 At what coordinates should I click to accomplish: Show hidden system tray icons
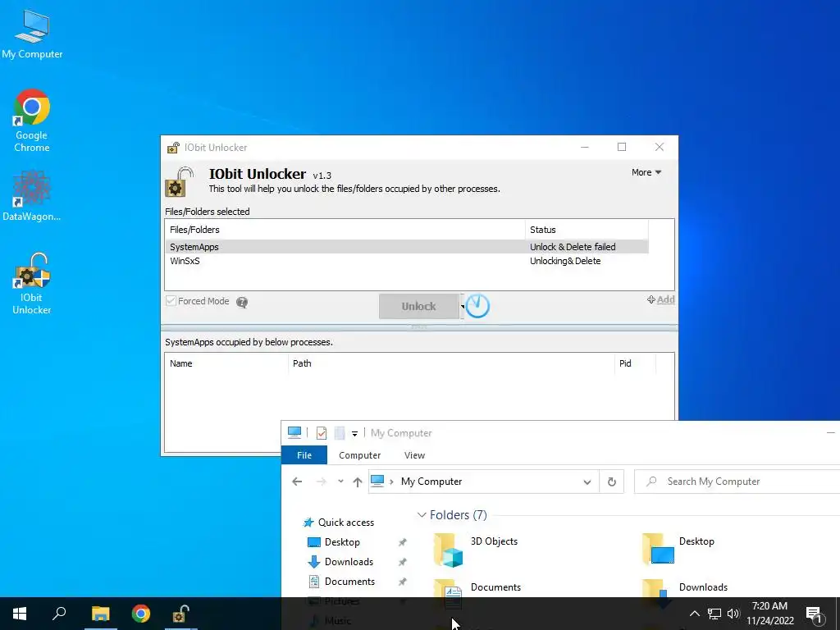point(694,614)
